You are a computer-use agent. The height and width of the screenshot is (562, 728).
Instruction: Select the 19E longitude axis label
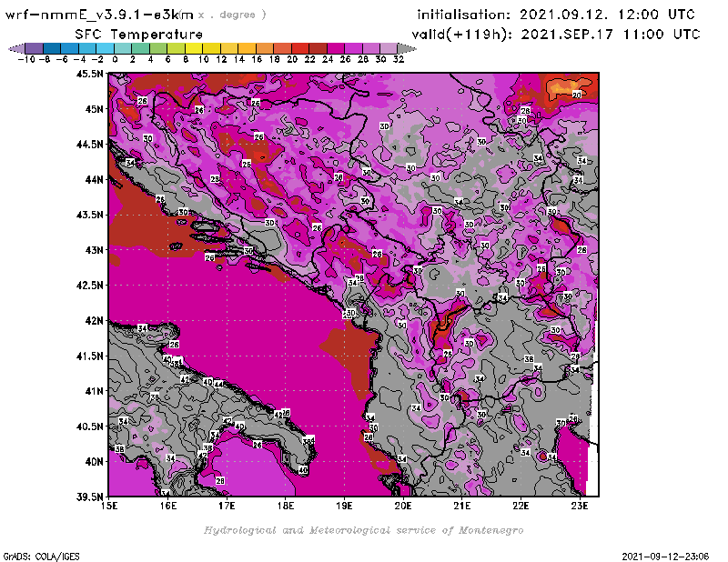point(345,506)
